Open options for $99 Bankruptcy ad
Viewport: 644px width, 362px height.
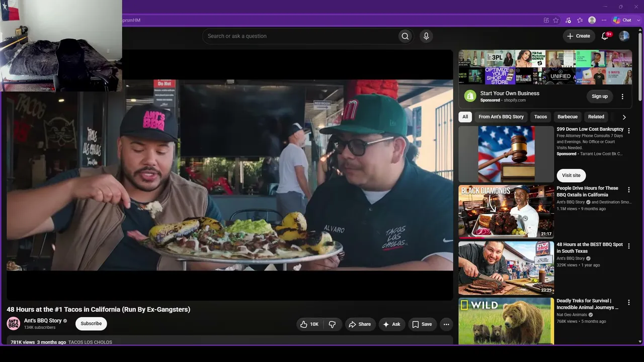[x=628, y=131]
